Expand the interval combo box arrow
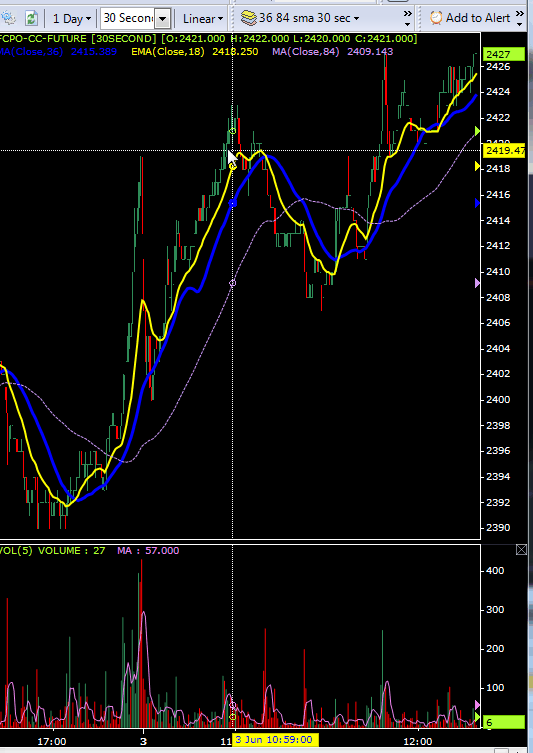 [x=163, y=19]
